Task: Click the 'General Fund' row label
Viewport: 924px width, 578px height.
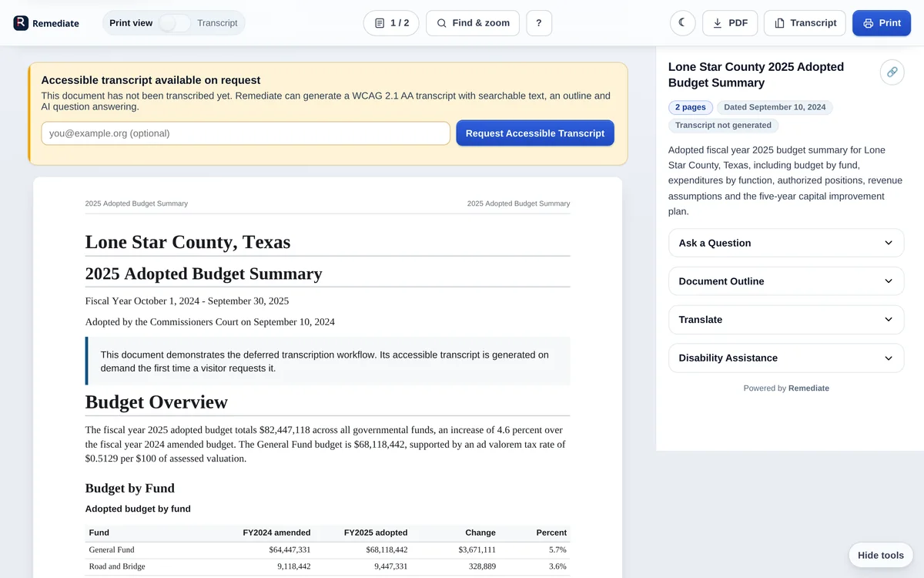Action: point(112,549)
